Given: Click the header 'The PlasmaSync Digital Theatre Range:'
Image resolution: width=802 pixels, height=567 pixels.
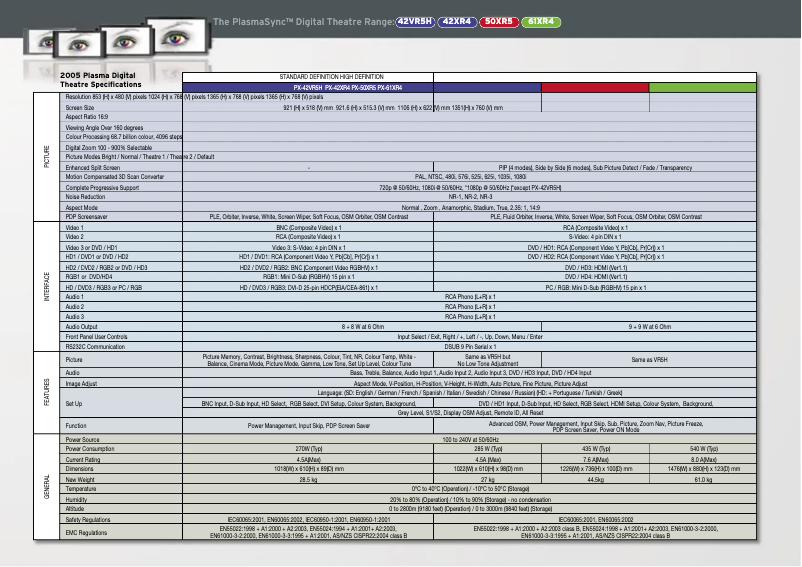Looking at the screenshot, I should coord(304,21).
